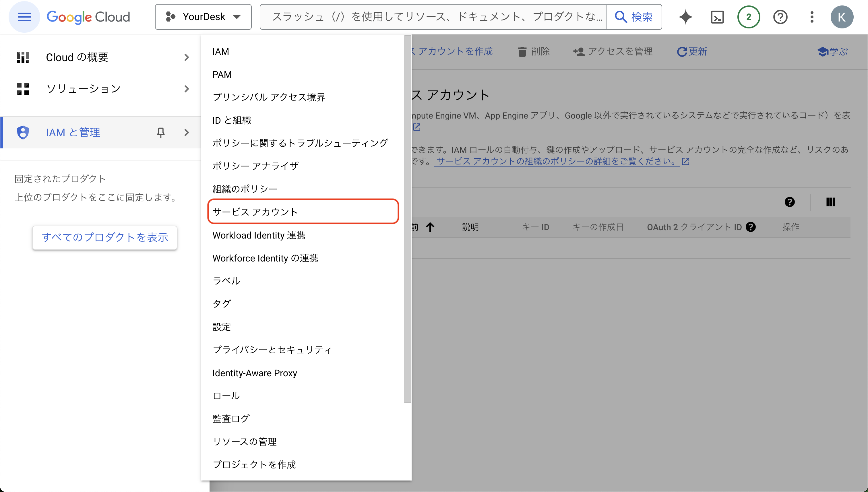Open サービス アカウントの組織のポリシーの詳細 link
This screenshot has width=868, height=492.
556,161
